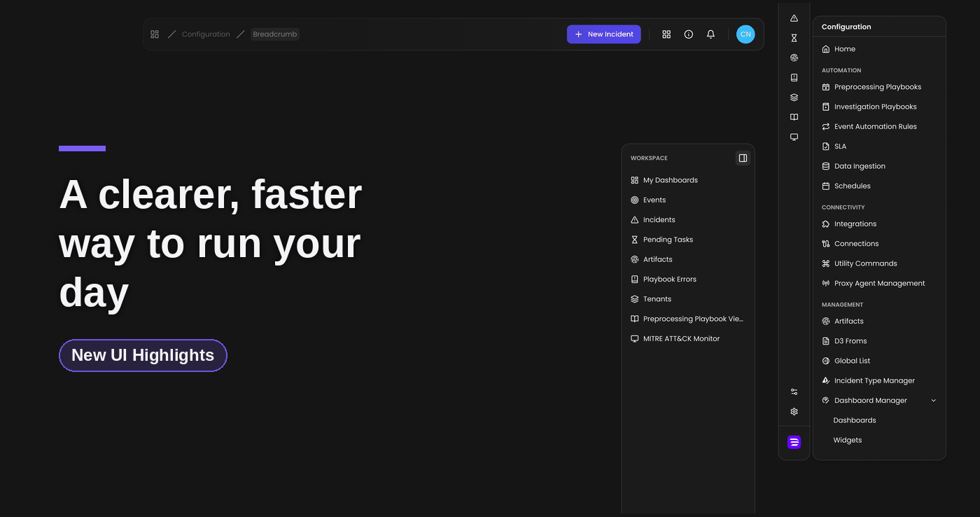Click the Data Ingestion database icon
This screenshot has height=517, width=980.
[826, 166]
